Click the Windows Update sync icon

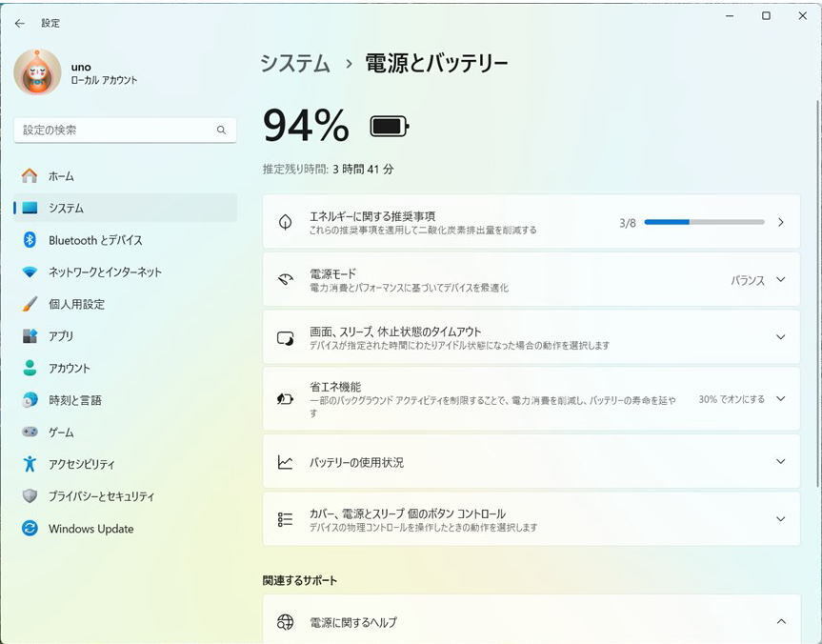[30, 528]
